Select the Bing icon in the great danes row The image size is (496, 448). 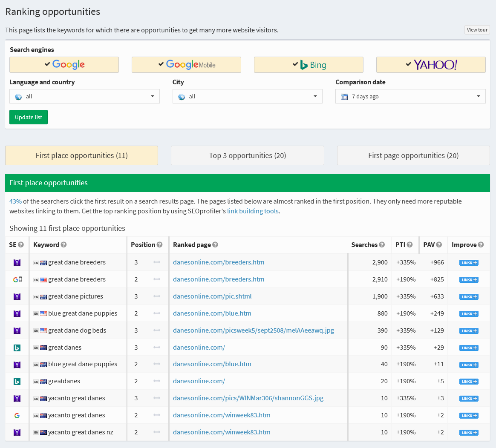point(17,347)
